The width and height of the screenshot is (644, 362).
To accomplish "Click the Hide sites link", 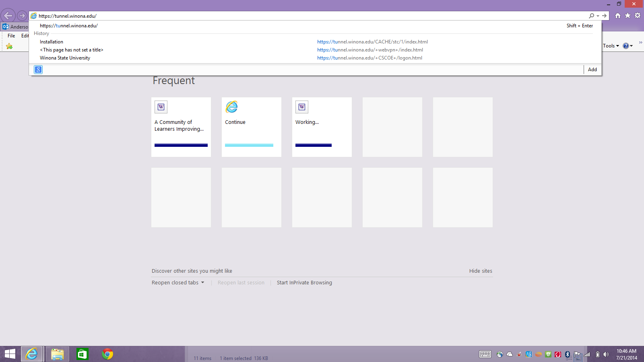I will [x=481, y=271].
